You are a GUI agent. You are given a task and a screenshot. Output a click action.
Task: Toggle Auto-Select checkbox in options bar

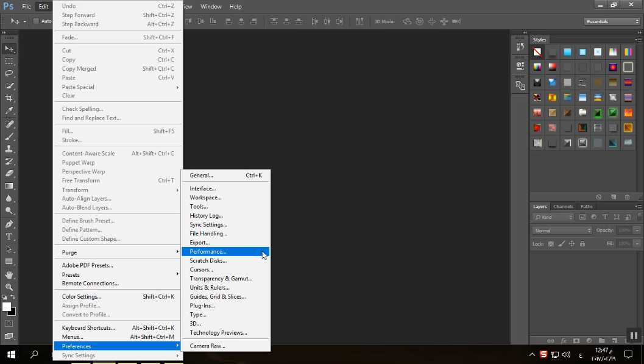point(36,21)
